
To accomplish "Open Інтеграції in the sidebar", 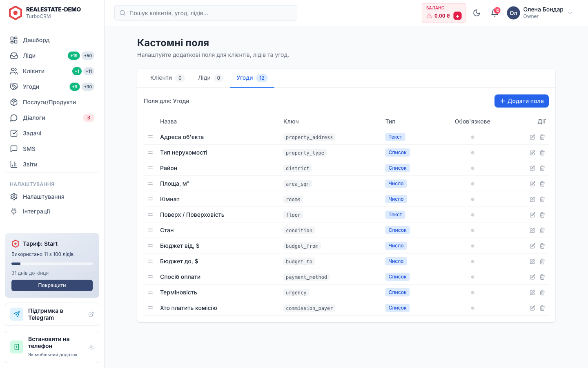I will (52, 211).
